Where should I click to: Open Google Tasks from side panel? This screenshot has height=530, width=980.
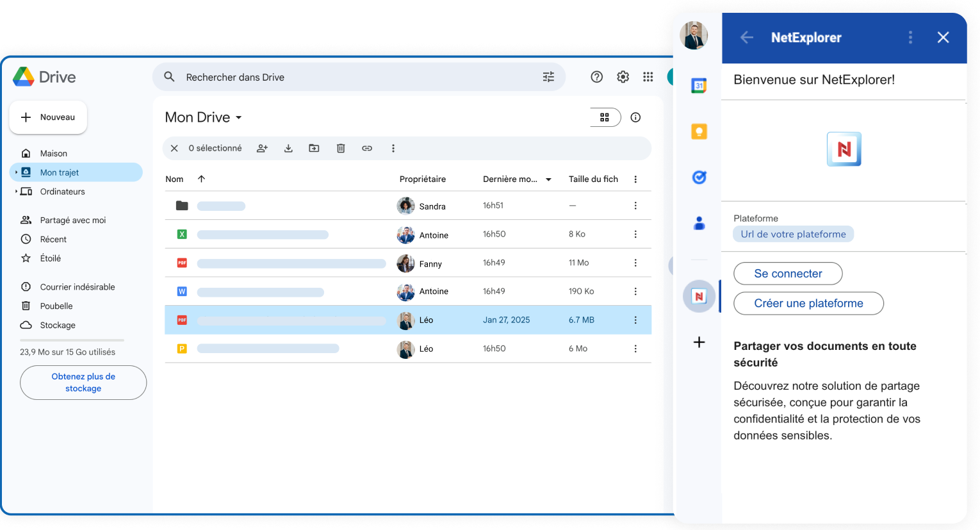(699, 178)
